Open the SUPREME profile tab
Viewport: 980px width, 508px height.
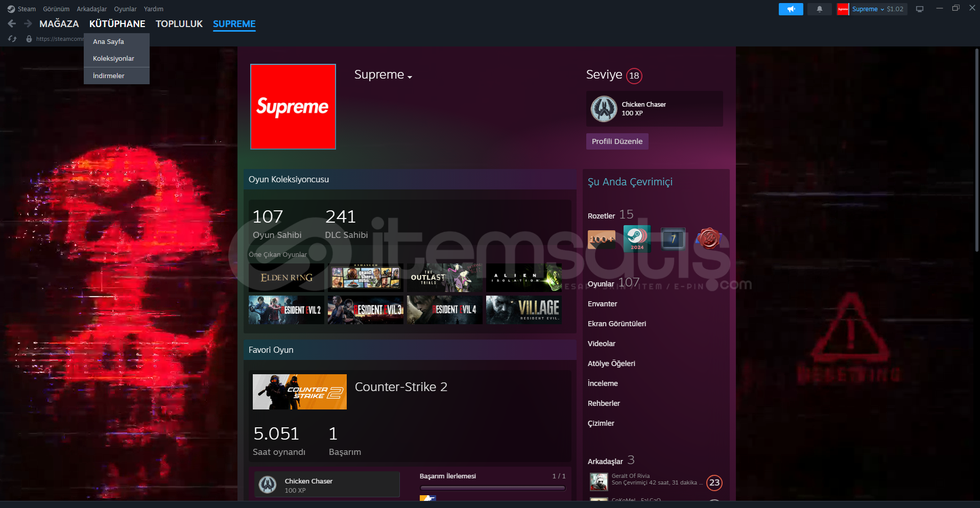234,24
